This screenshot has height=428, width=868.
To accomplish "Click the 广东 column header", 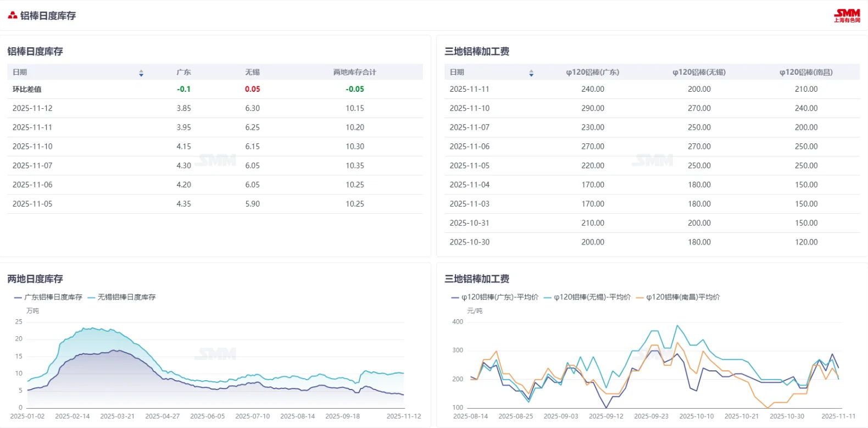I will [183, 72].
